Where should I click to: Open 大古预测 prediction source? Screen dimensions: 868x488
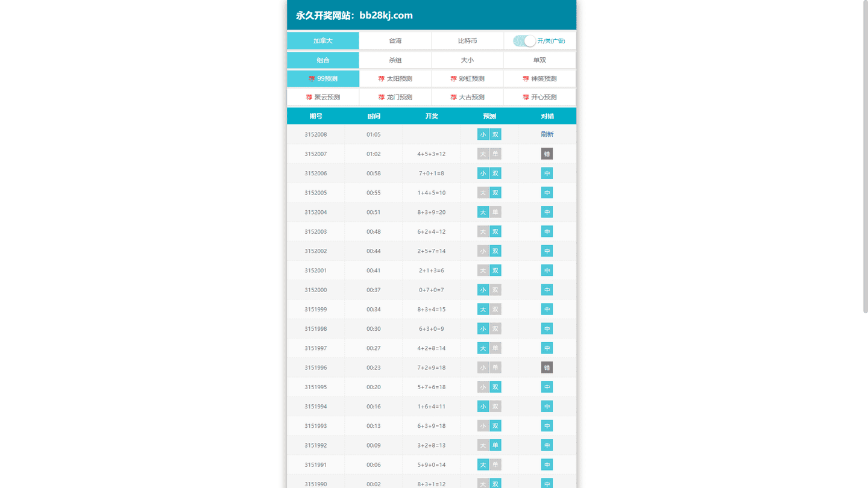(x=468, y=97)
